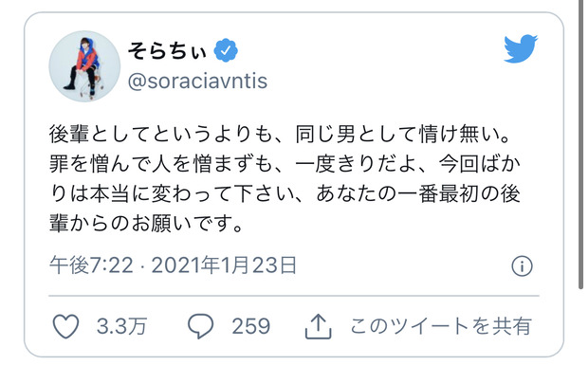Click the last tweet line 輩からのお願いです
The image size is (588, 365).
click(x=145, y=224)
